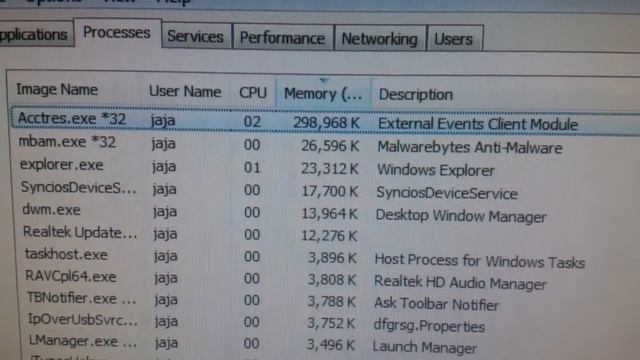The image size is (640, 360).
Task: Select the TBNotifier.exe process
Action: pos(81,298)
